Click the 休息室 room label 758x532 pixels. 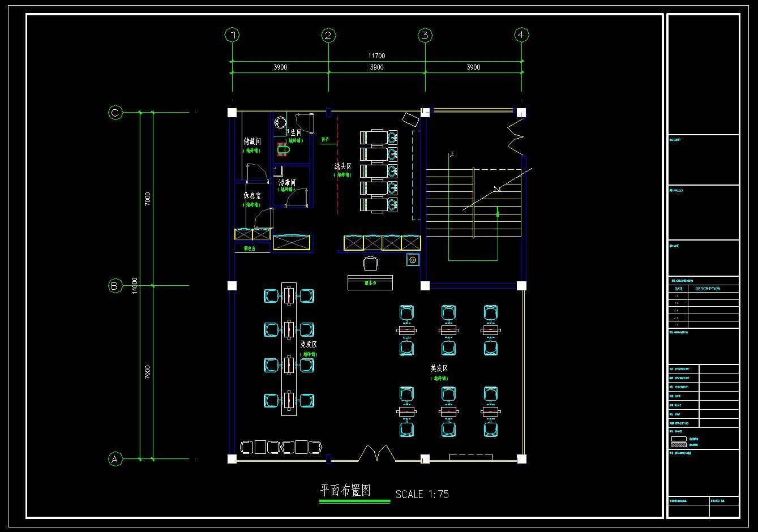click(252, 196)
